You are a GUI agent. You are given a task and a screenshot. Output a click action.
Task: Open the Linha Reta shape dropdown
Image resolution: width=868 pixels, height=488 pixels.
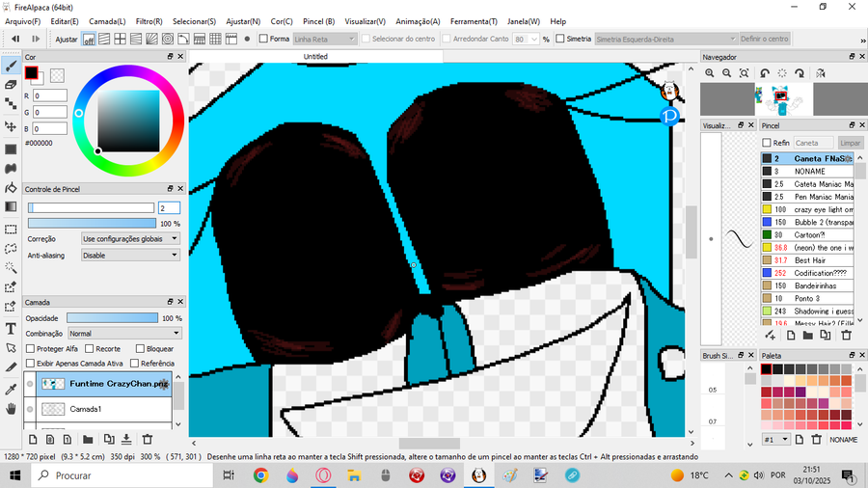[324, 40]
